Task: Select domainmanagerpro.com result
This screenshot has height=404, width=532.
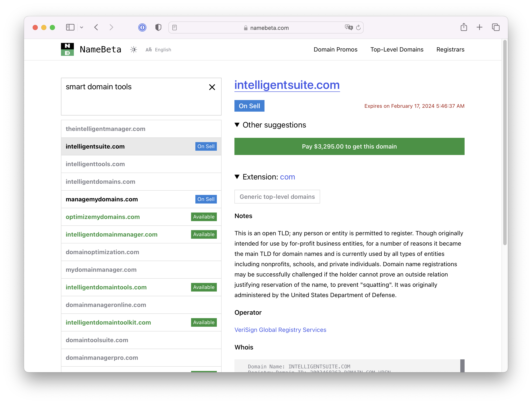Action: click(141, 358)
